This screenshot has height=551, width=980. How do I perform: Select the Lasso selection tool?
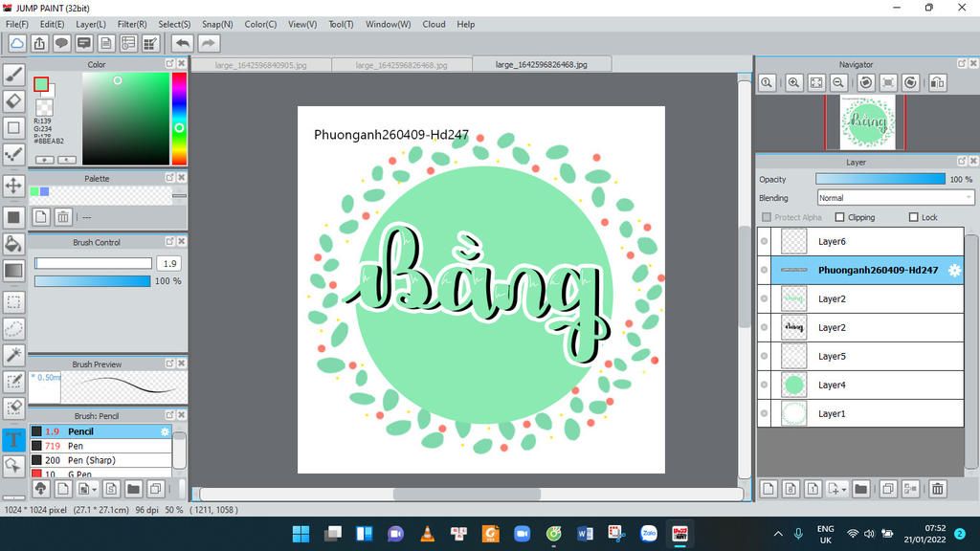(x=13, y=329)
